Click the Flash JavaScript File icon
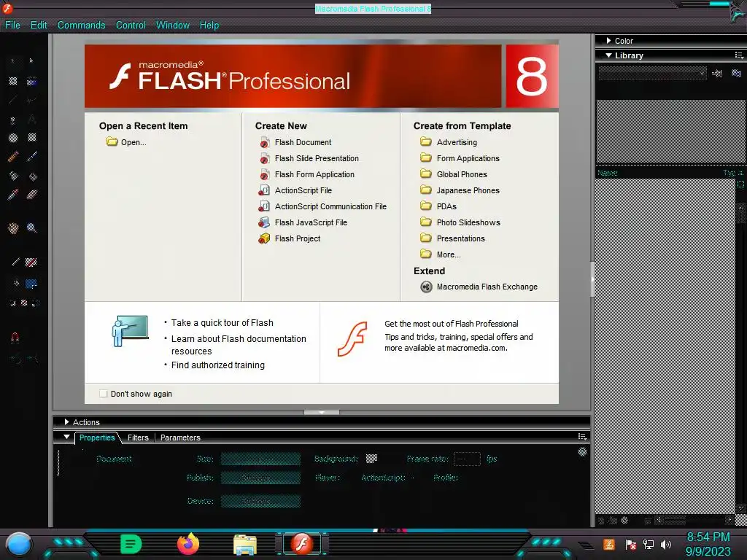The width and height of the screenshot is (747, 560). pyautogui.click(x=264, y=222)
